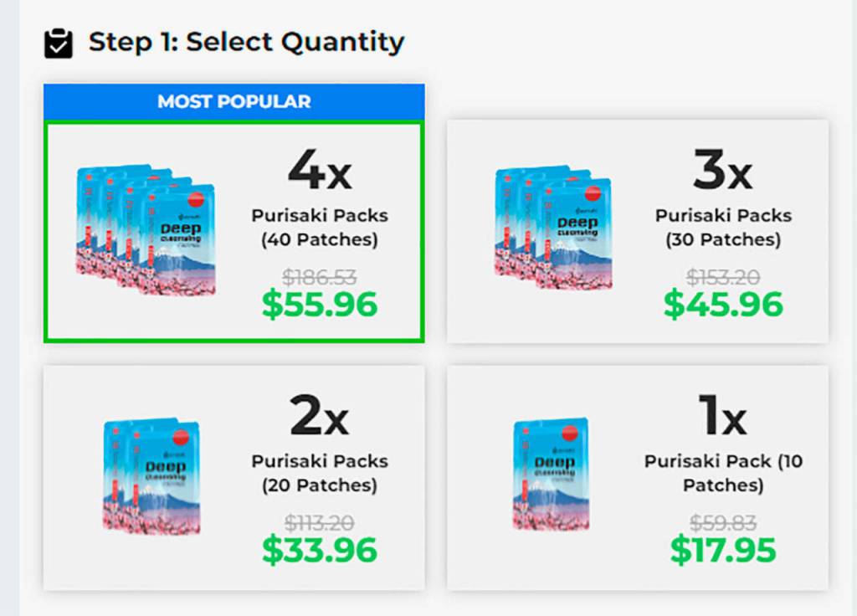Click the Most Popular blue banner

tap(234, 102)
